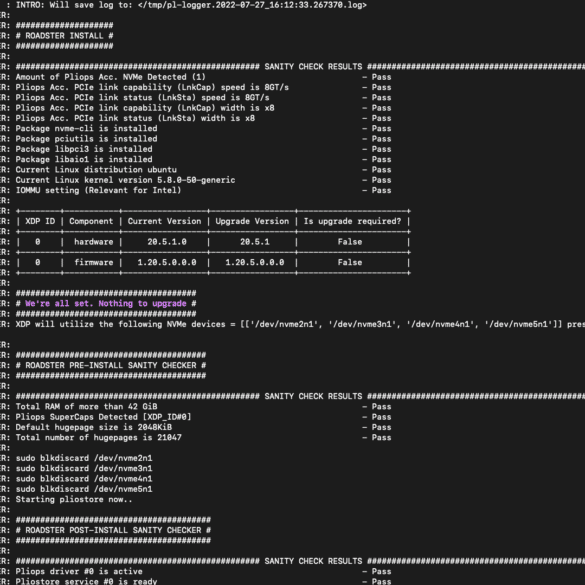Click '/dev/nvme3n1' in the devices list
This screenshot has width=585, height=585.
coord(362,324)
